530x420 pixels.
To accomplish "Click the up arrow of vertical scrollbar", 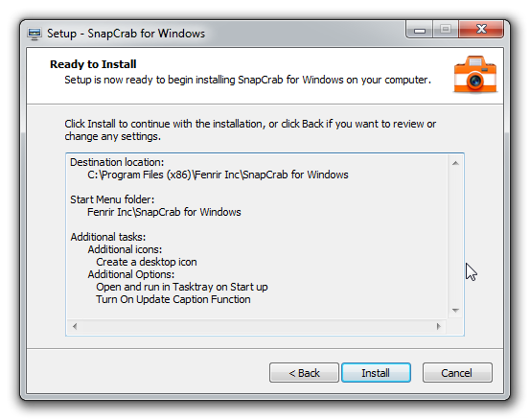I will click(x=455, y=163).
